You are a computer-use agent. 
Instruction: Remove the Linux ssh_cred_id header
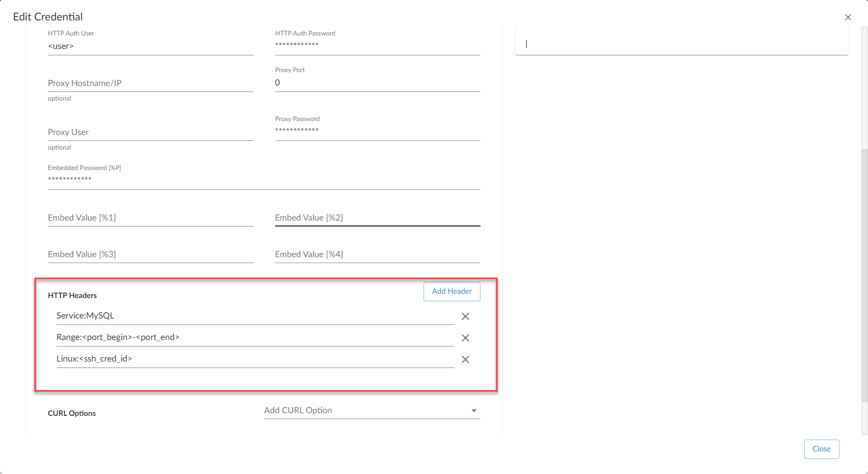pos(465,359)
